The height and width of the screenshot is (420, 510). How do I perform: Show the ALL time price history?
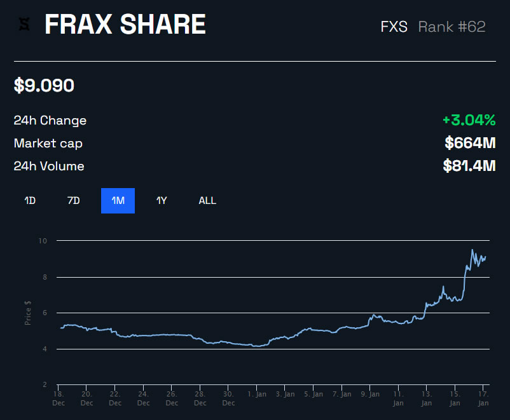(x=207, y=201)
